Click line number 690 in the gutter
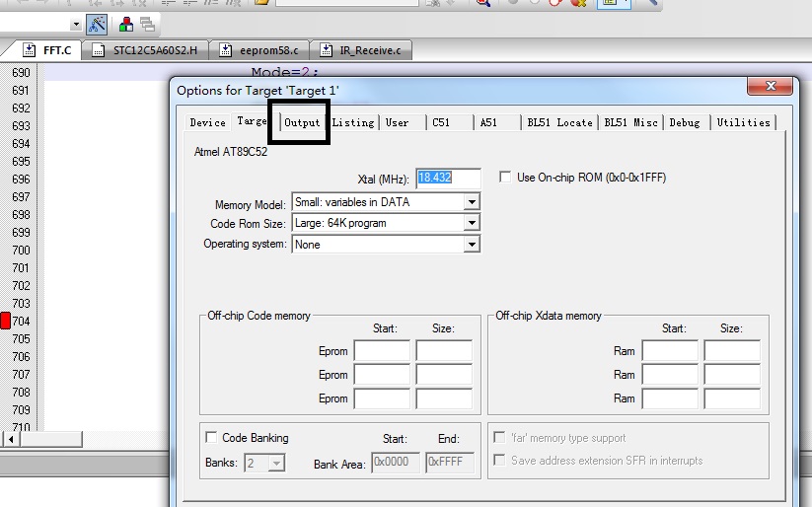 22,73
